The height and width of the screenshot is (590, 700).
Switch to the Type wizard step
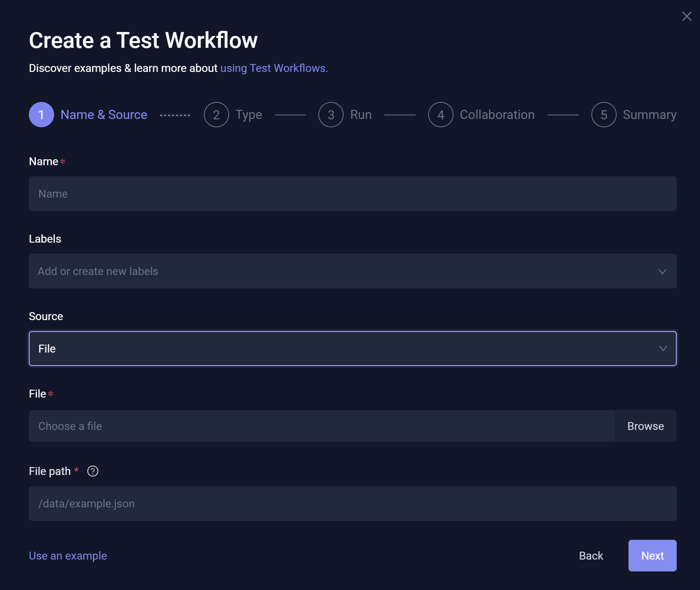[248, 115]
